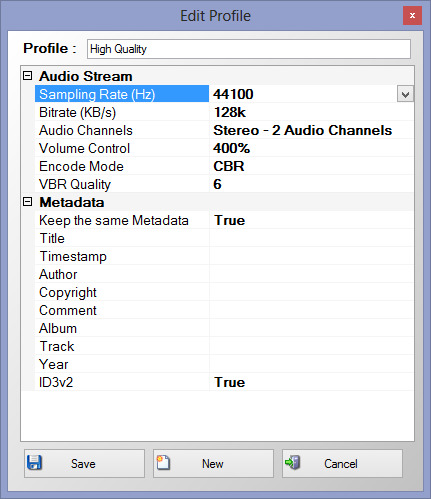
Task: Select the Audio Channels property row
Action: point(224,130)
